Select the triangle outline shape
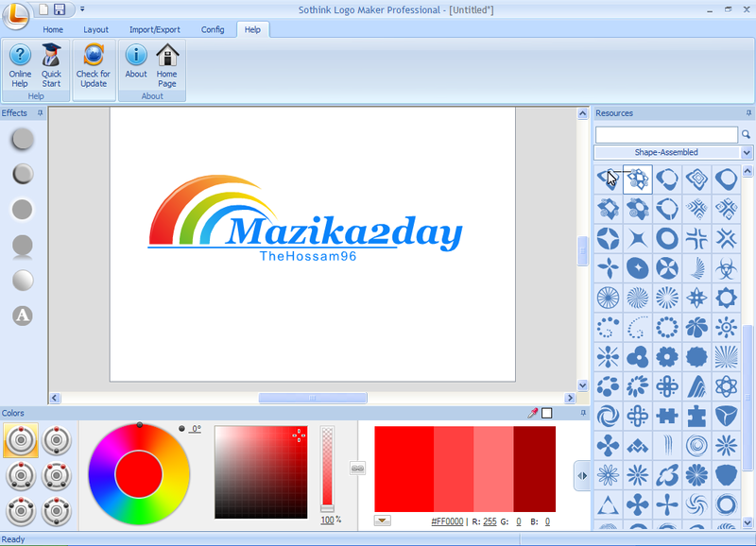The width and height of the screenshot is (756, 546). [608, 505]
